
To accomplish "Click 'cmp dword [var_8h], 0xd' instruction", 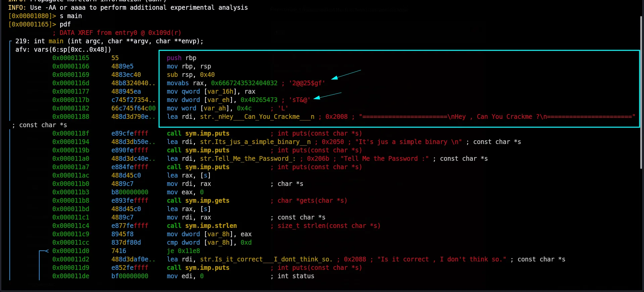I will point(209,243).
